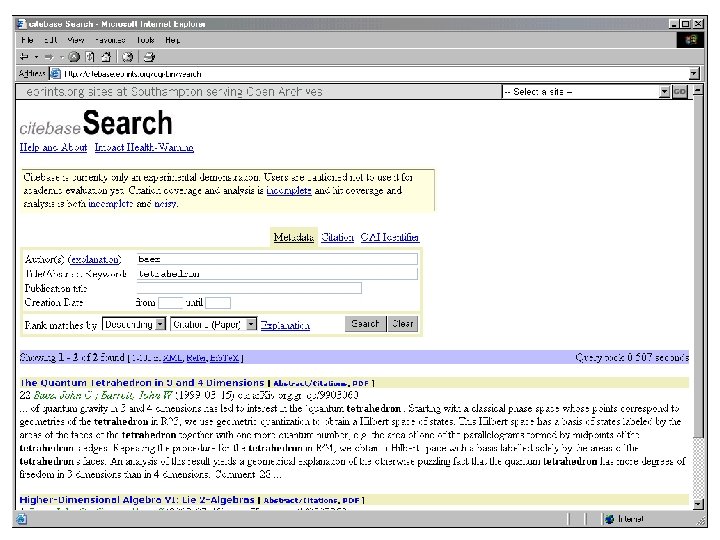Click the 'Query took 0.507 seconds' text
This screenshot has height=540, width=720.
coord(632,358)
